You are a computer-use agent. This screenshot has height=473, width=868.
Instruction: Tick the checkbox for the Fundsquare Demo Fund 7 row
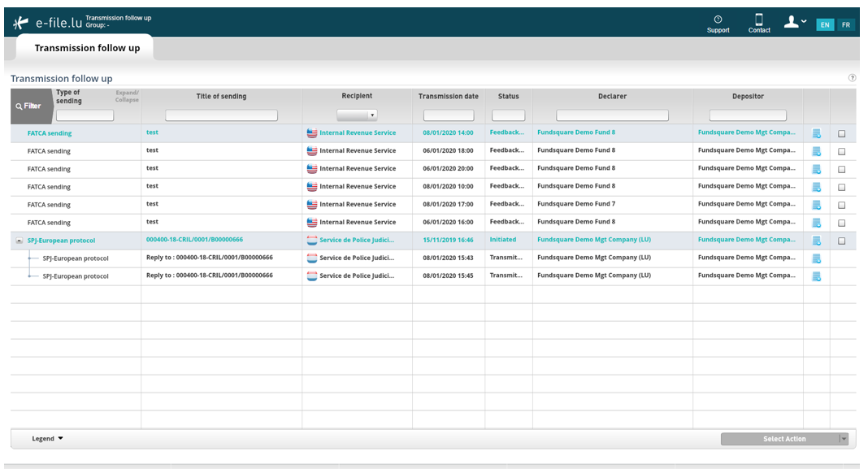[841, 205]
